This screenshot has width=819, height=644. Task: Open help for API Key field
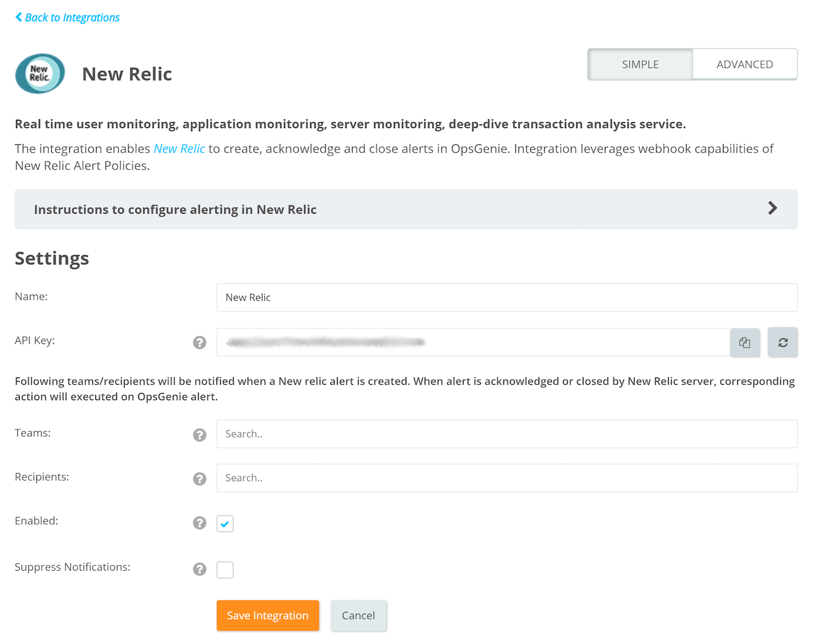pyautogui.click(x=200, y=342)
